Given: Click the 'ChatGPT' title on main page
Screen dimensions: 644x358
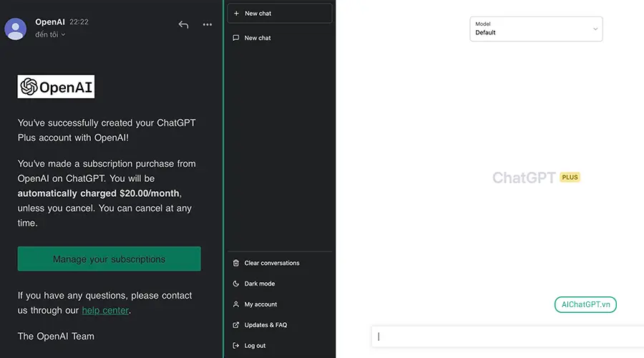Looking at the screenshot, I should pos(524,178).
